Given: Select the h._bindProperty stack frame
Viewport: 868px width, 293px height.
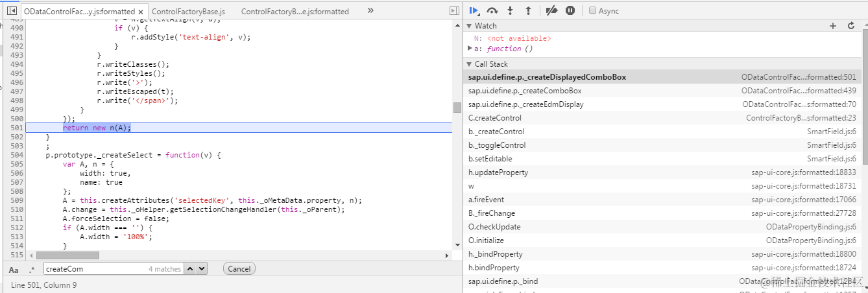Looking at the screenshot, I should 662,254.
